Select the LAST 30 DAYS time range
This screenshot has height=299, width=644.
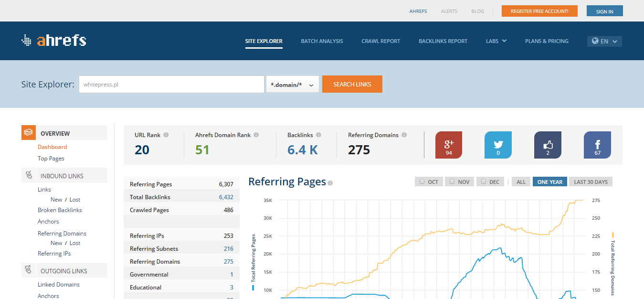coord(591,182)
